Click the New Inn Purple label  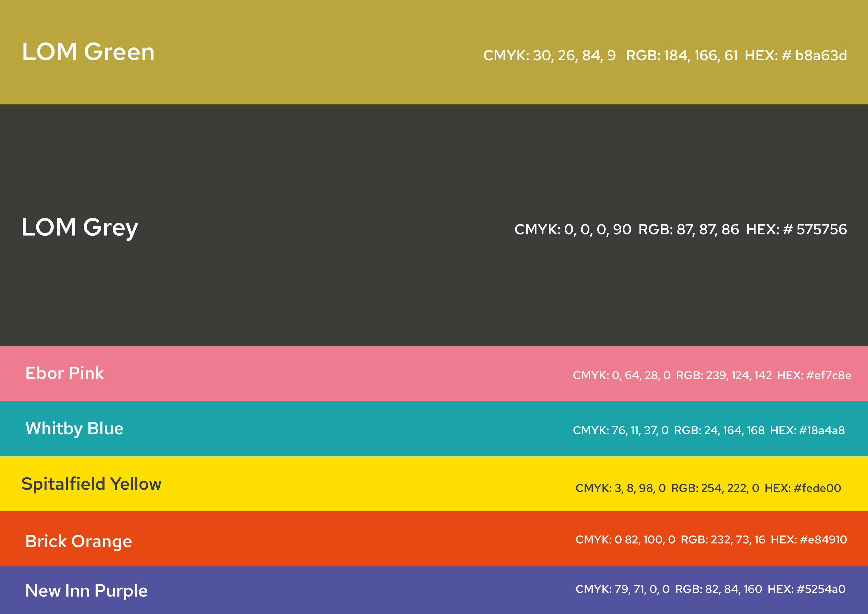87,591
